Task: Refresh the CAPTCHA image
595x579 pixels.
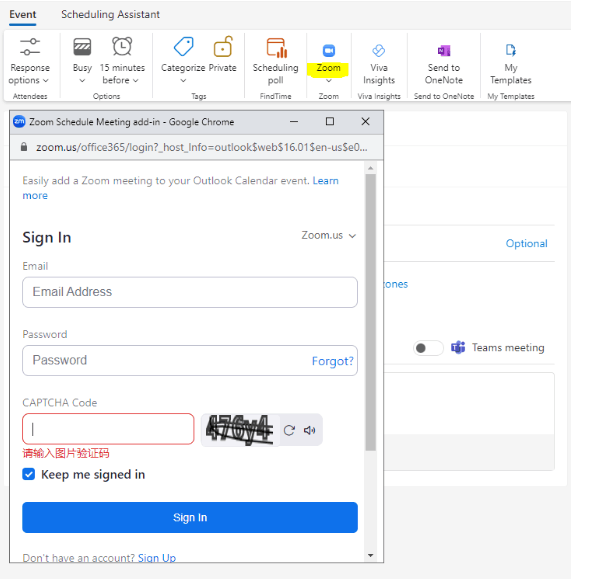Action: point(289,430)
